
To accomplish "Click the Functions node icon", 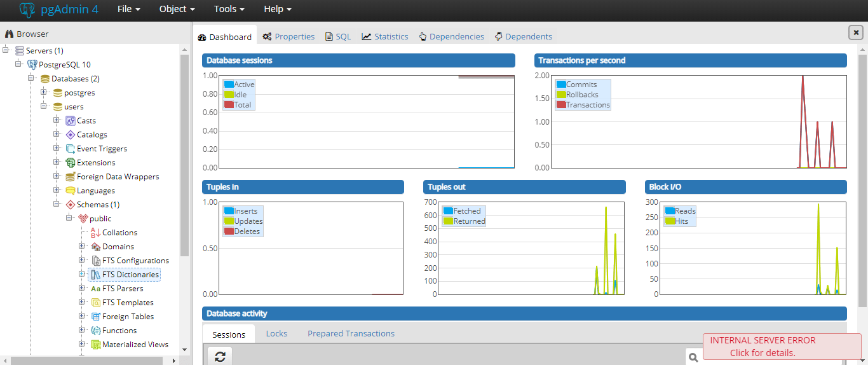I will [x=96, y=331].
